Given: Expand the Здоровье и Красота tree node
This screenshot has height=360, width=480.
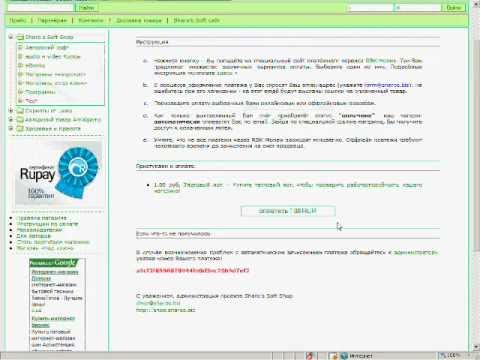Looking at the screenshot, I should click(x=11, y=128).
